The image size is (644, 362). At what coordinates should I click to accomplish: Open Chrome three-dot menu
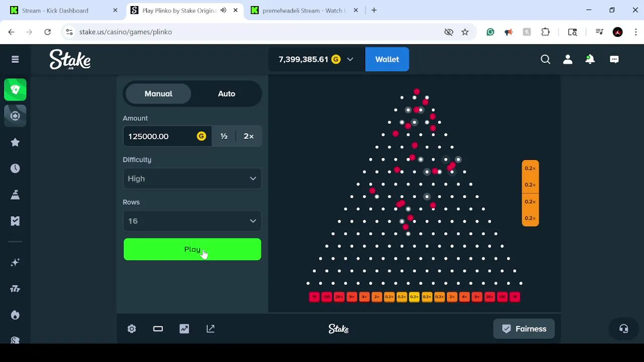[635, 32]
